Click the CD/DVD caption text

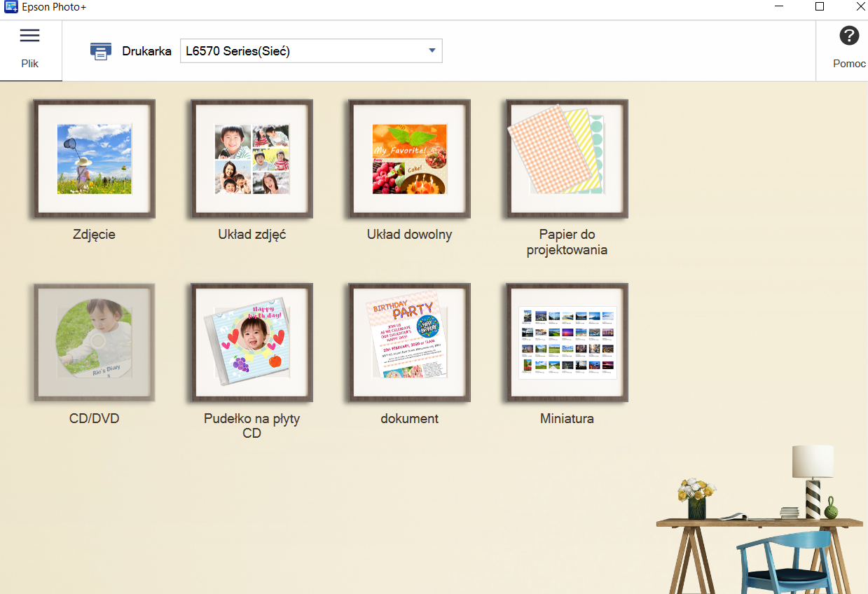(x=94, y=419)
